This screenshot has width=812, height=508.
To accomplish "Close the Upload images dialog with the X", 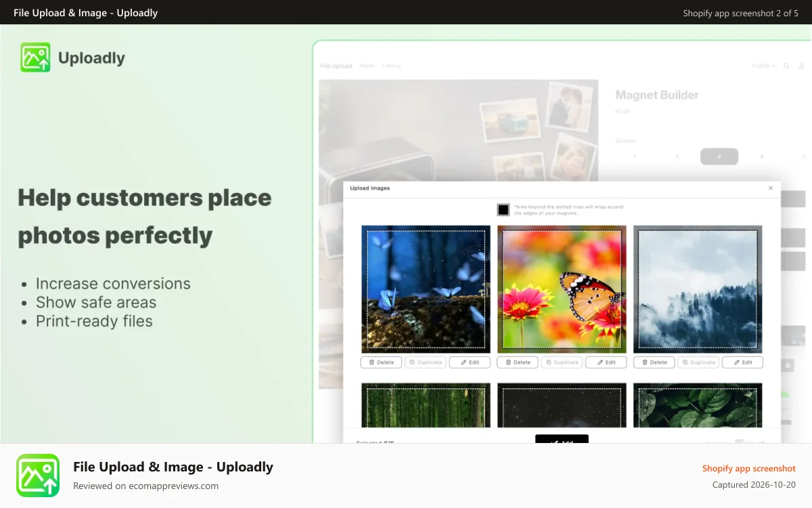I will (770, 188).
